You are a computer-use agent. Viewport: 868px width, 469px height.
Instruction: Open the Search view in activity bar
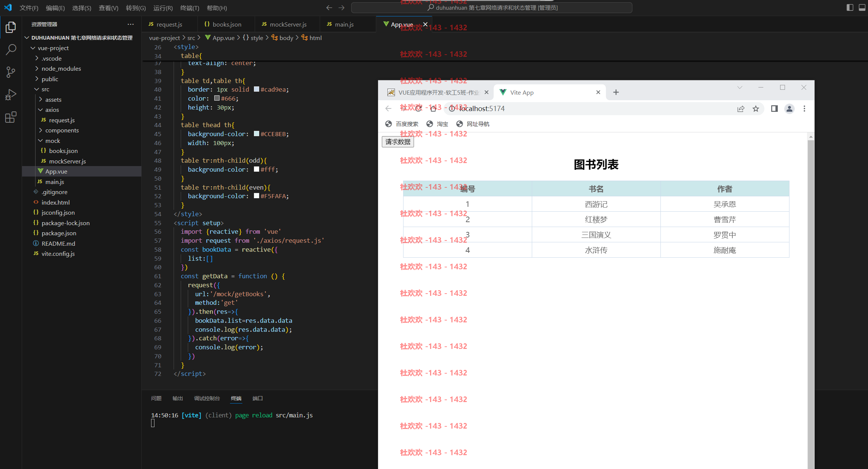pyautogui.click(x=11, y=49)
